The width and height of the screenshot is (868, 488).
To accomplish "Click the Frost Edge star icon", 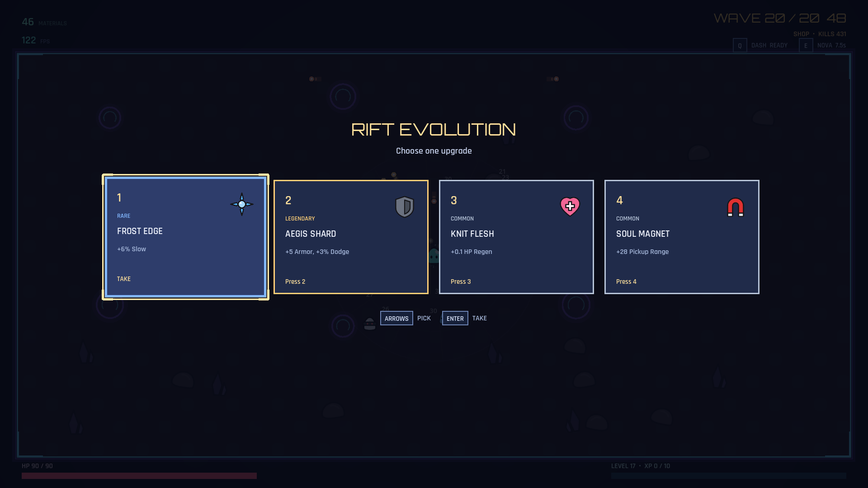I will [242, 204].
